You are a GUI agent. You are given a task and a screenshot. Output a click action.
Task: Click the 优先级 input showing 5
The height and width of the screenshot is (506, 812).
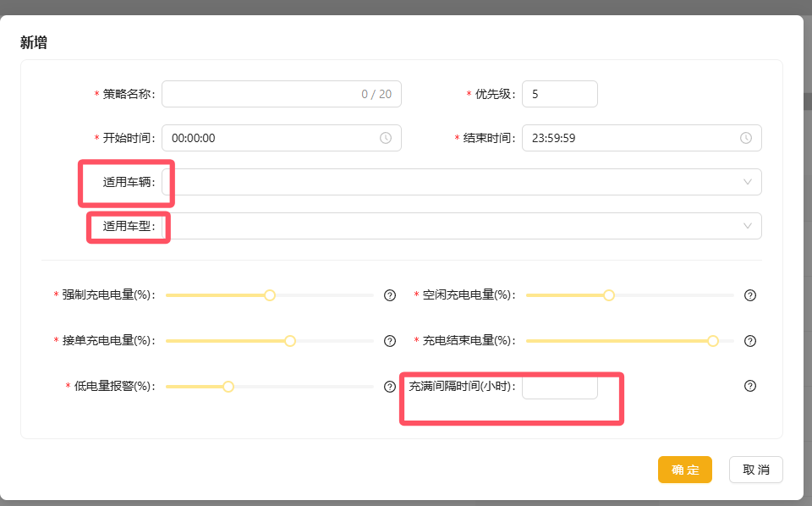point(560,94)
